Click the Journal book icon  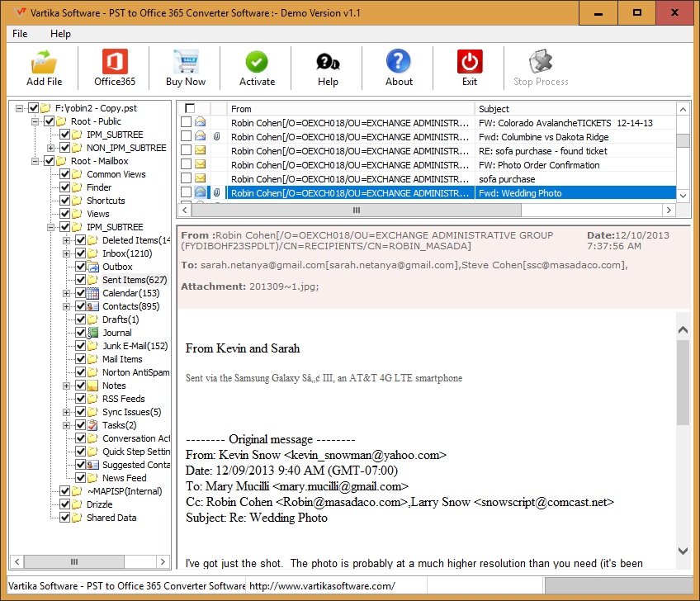(92, 333)
